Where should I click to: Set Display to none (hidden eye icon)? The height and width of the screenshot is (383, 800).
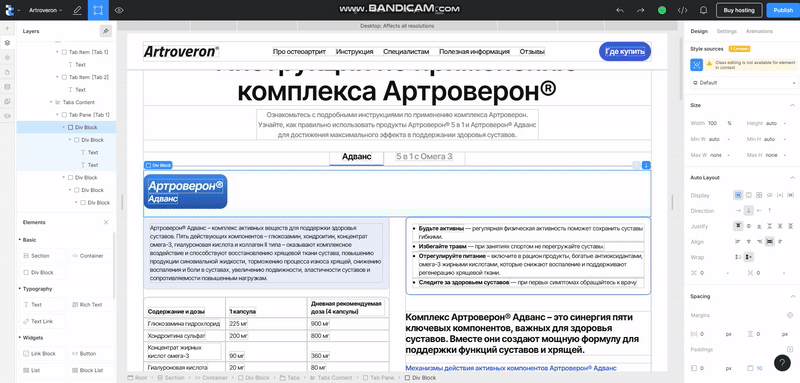(x=769, y=195)
